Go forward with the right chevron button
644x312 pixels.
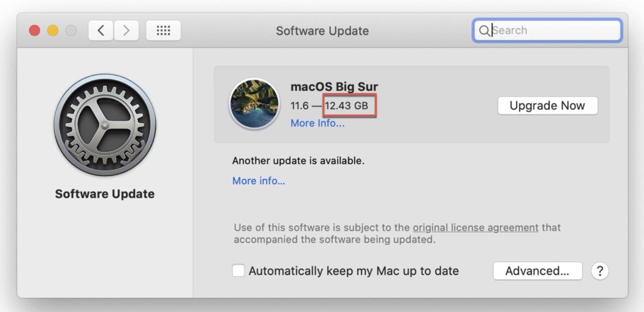(126, 30)
